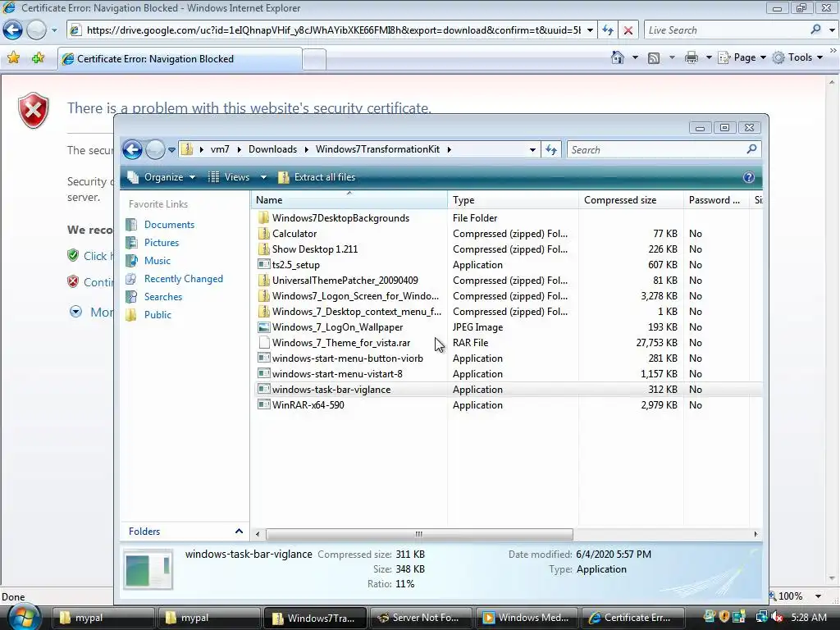The width and height of the screenshot is (840, 630).
Task: Open Searches favorite link
Action: coord(163,297)
